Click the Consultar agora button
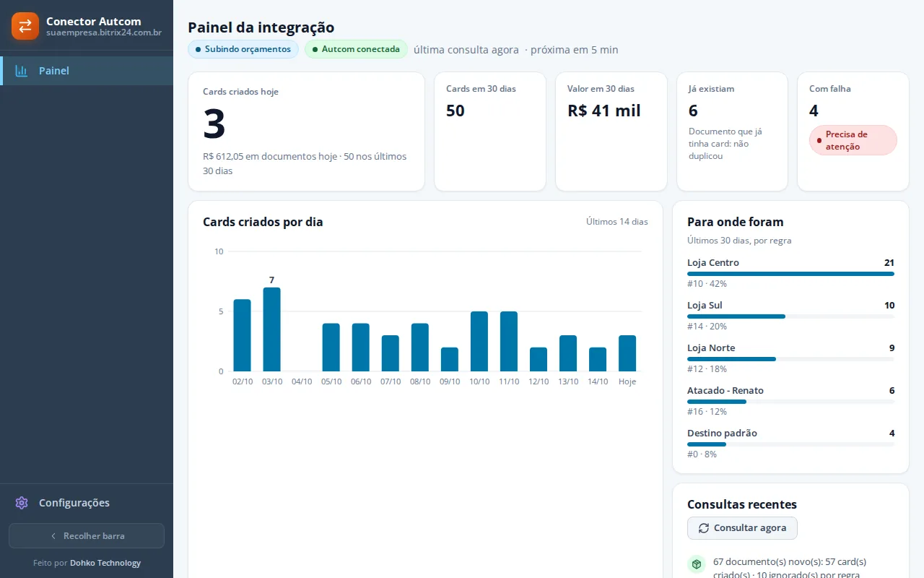The height and width of the screenshot is (578, 924). [x=742, y=528]
